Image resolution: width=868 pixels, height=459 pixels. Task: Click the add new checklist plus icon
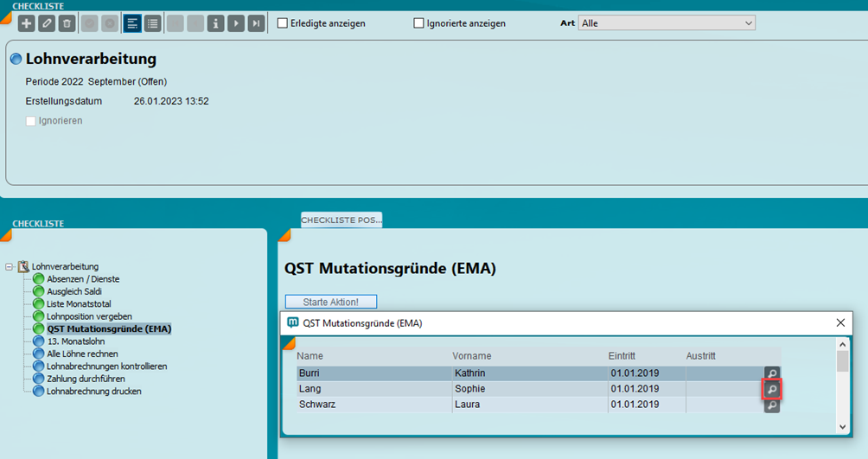click(x=26, y=23)
